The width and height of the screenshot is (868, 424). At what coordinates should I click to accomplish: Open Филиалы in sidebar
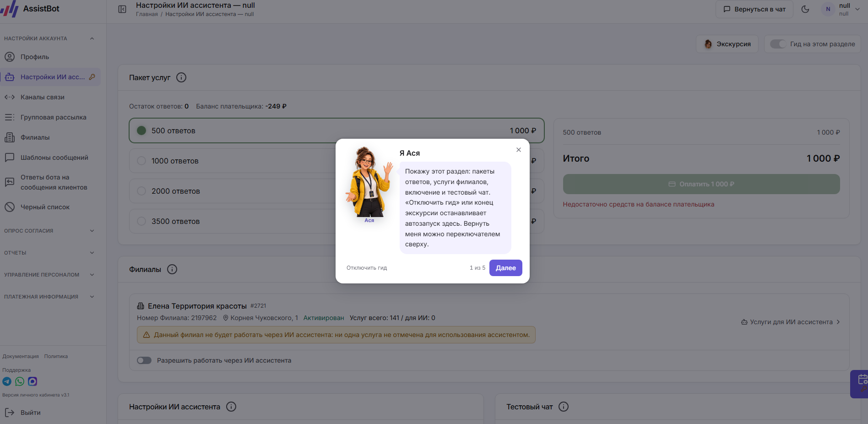click(x=50, y=137)
